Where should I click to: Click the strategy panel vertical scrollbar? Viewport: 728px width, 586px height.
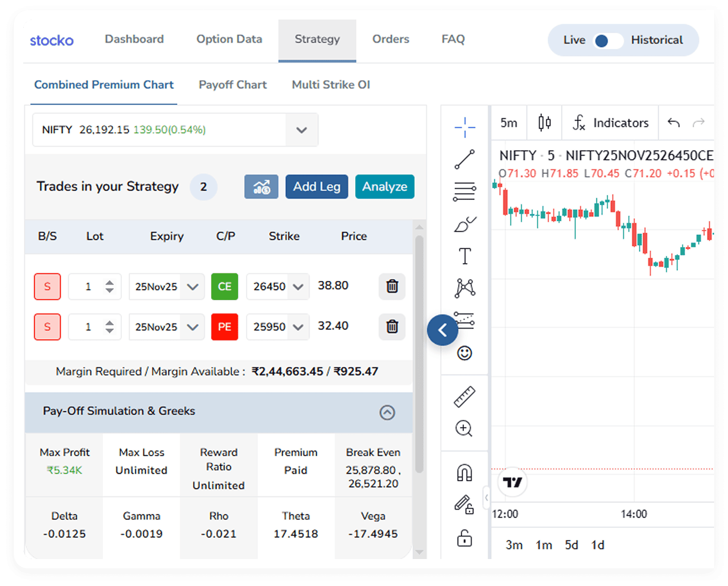pos(419,353)
